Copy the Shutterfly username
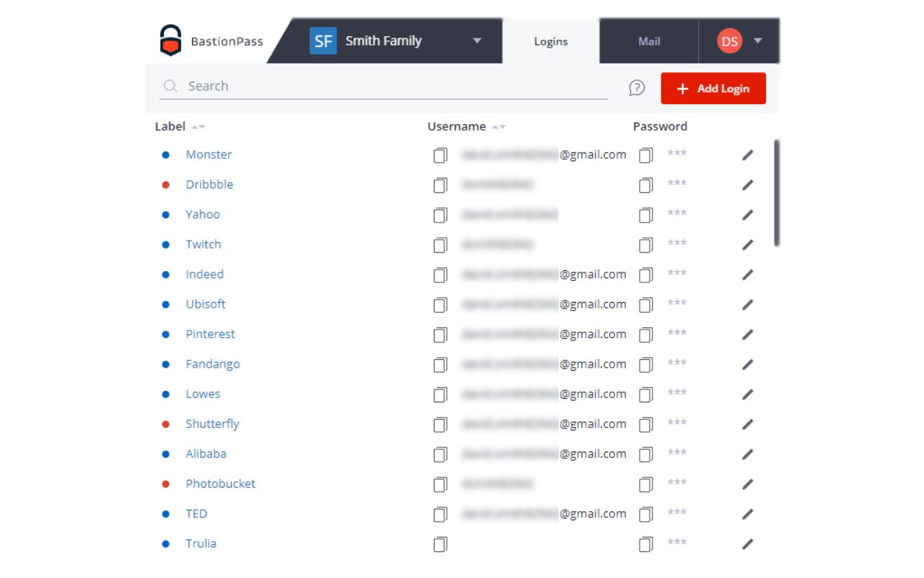 pos(440,425)
